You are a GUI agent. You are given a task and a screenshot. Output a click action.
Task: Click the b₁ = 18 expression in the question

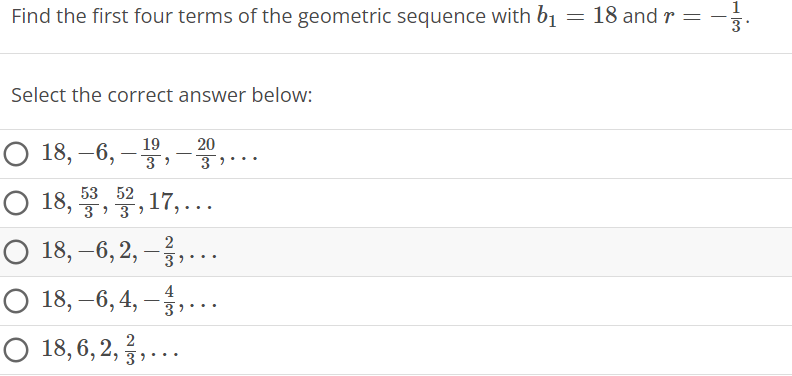coord(577,16)
